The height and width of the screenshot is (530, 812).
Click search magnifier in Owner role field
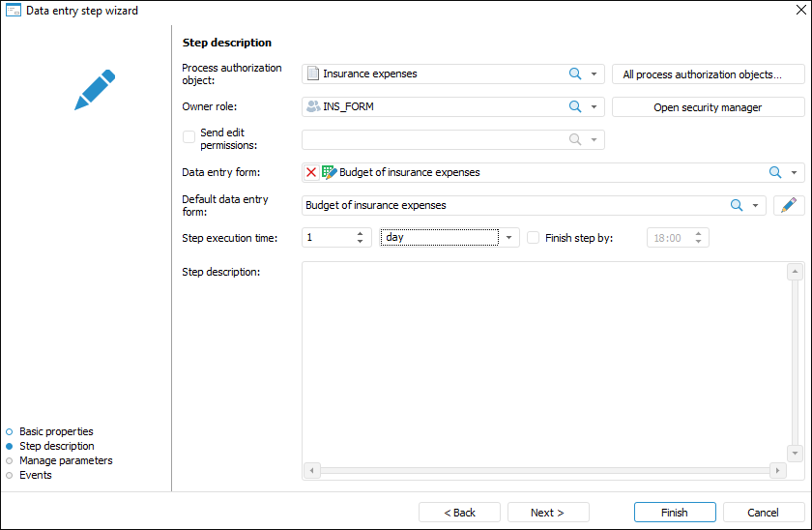tap(575, 106)
